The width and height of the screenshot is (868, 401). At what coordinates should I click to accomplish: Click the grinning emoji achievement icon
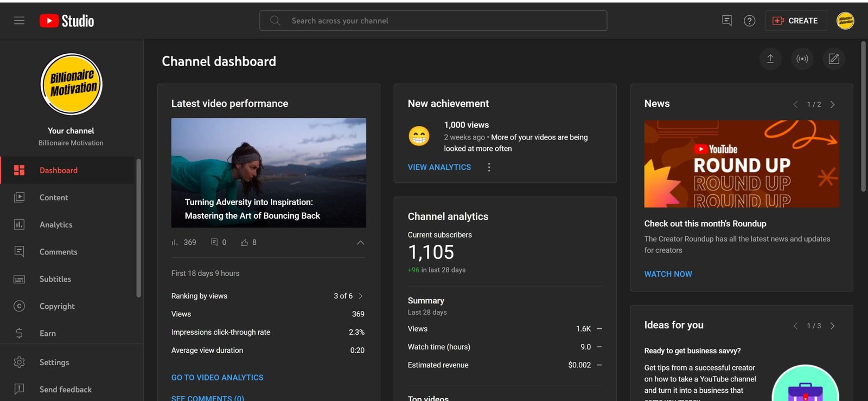tap(419, 136)
